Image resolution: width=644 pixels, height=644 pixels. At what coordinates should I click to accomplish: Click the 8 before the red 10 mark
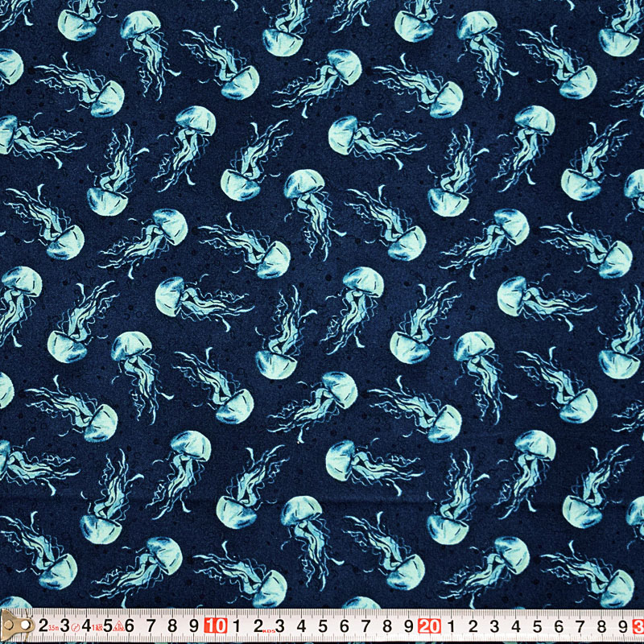click(x=172, y=625)
